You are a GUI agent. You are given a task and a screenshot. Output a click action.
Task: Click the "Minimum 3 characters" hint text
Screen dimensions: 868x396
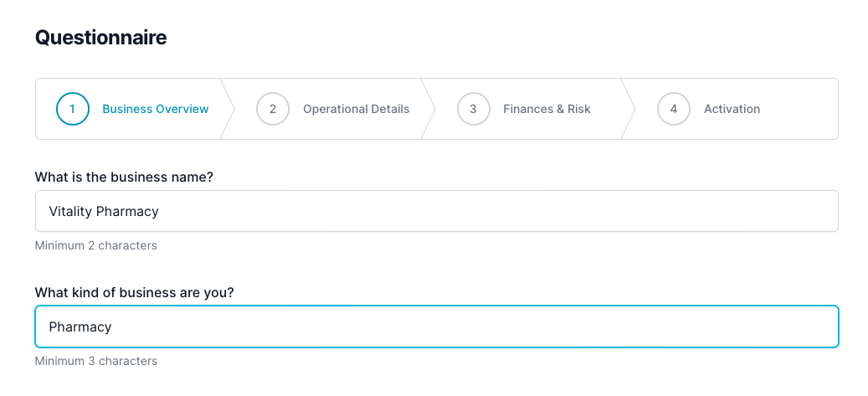tap(95, 361)
